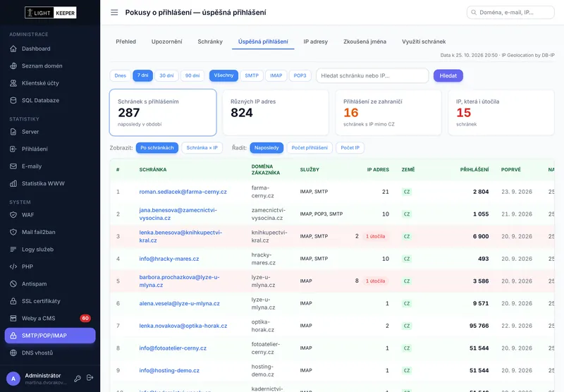Click the key icon next to Administrátor
The height and width of the screenshot is (392, 564).
(x=78, y=378)
